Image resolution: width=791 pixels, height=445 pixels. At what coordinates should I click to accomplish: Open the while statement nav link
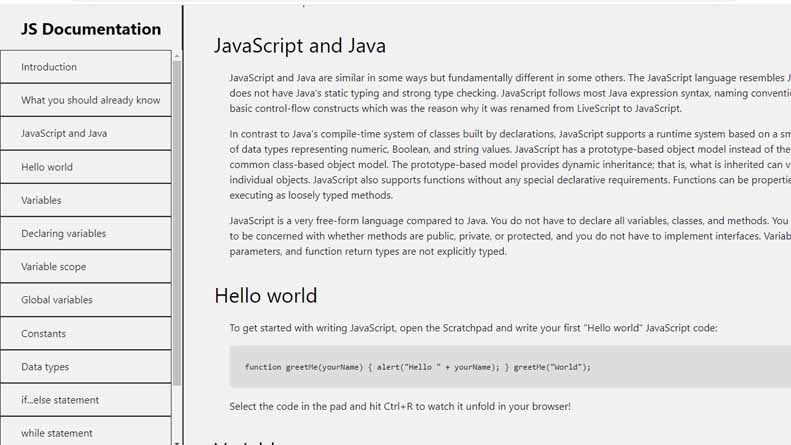(57, 433)
